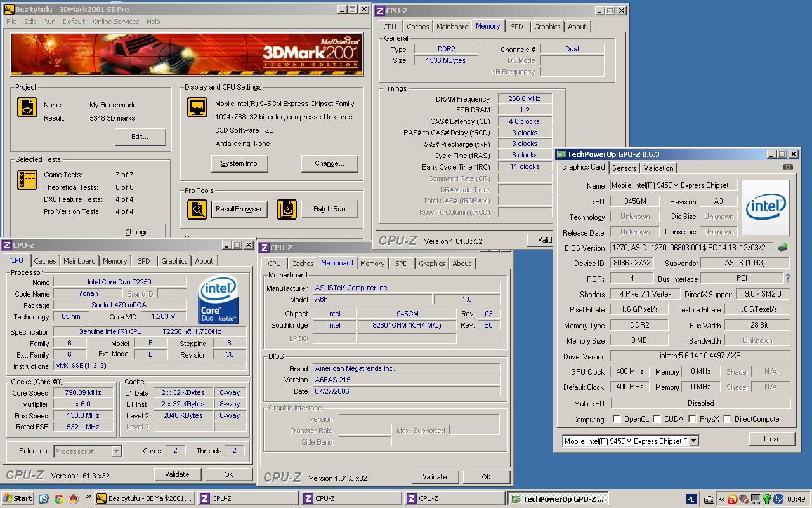Click the result text 5348 3D marks

tap(112, 118)
